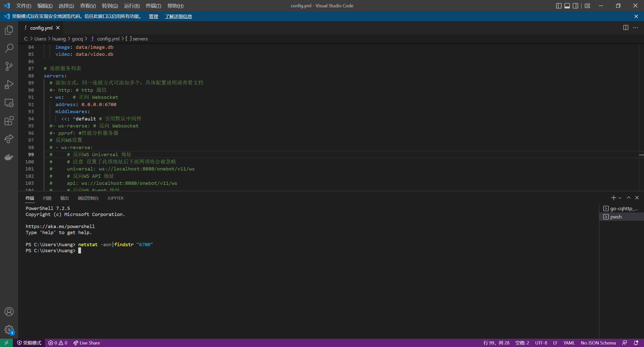Toggle bottom panel visibility
Image resolution: width=644 pixels, height=347 pixels.
point(567,6)
